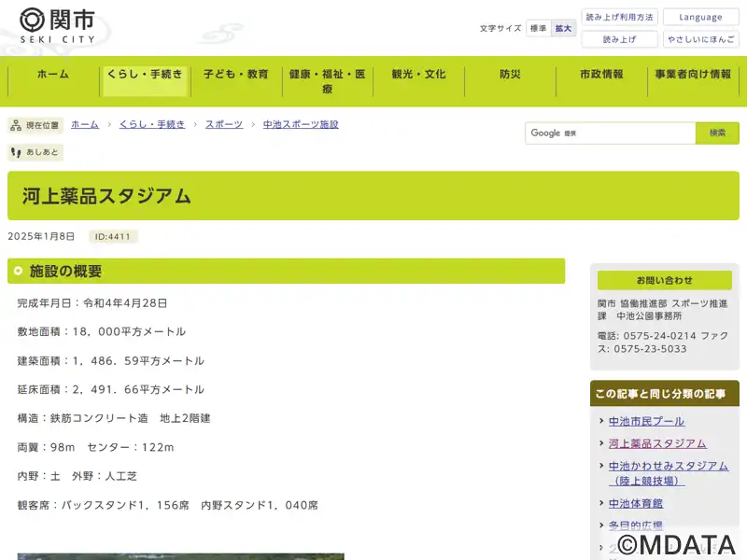Start 読み上げ read-aloud function
This screenshot has height=560, width=747.
(x=619, y=39)
